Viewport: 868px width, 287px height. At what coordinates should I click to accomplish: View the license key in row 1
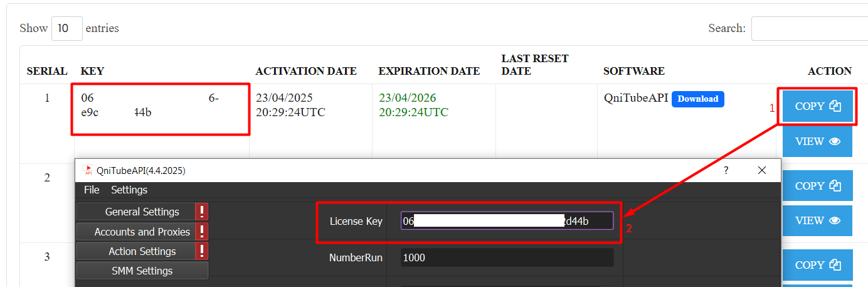(817, 141)
